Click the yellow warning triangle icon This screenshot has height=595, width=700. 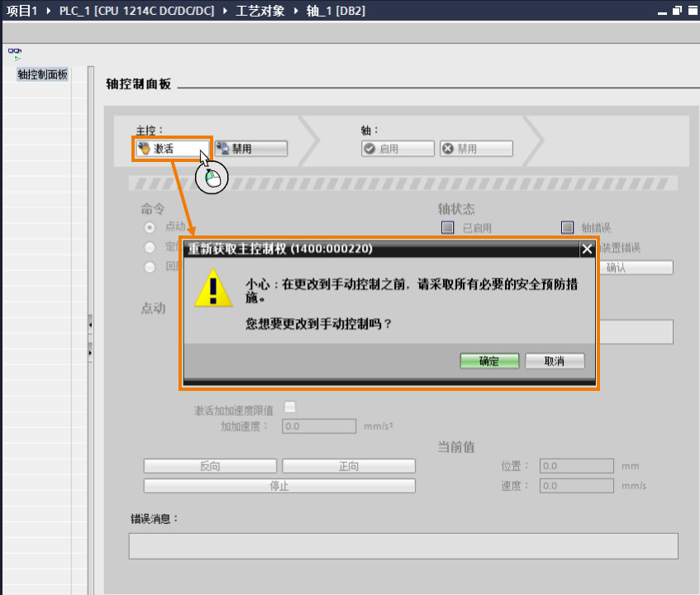[x=213, y=288]
